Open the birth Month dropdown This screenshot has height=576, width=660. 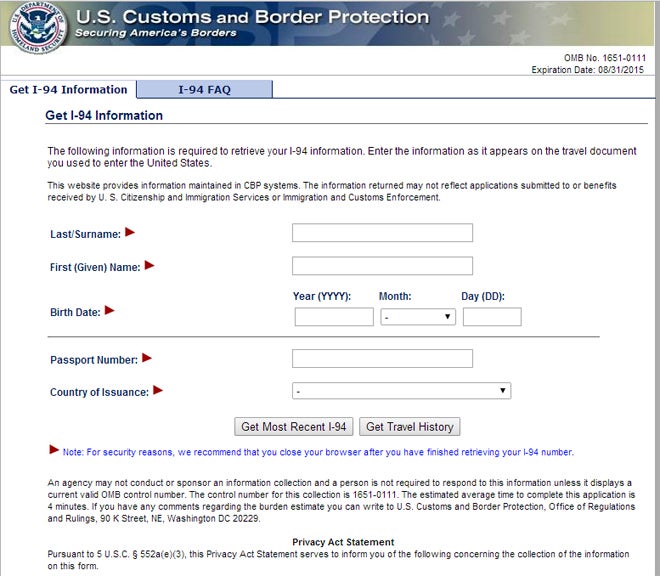tap(418, 317)
